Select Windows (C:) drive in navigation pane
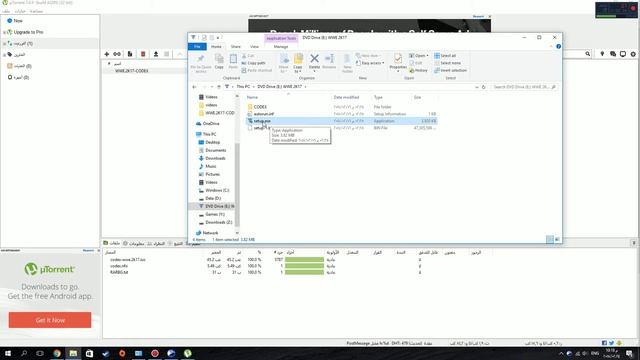Image resolution: width=640 pixels, height=360 pixels. pyautogui.click(x=217, y=190)
